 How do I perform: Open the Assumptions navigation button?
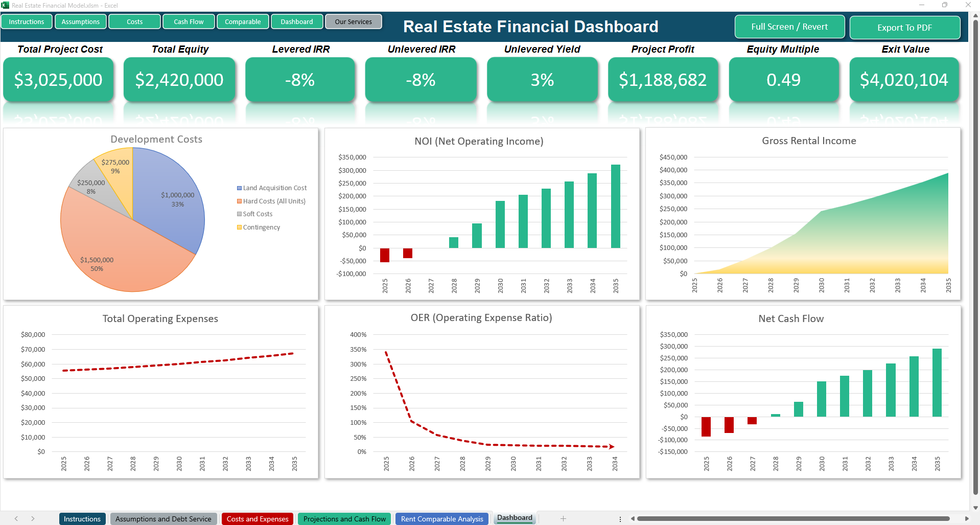coord(81,22)
